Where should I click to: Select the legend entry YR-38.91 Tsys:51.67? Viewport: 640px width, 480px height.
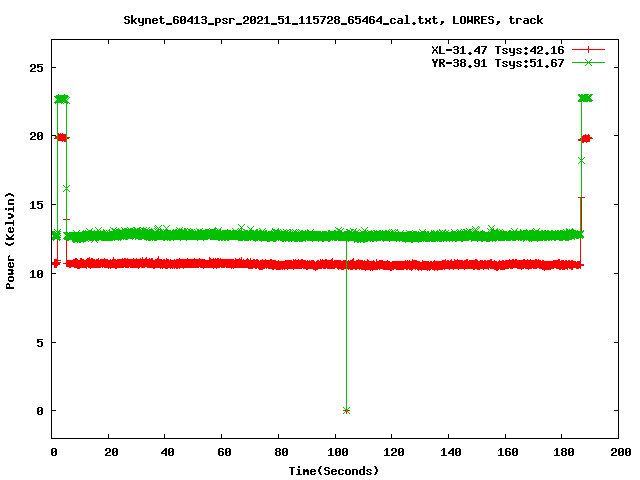498,63
